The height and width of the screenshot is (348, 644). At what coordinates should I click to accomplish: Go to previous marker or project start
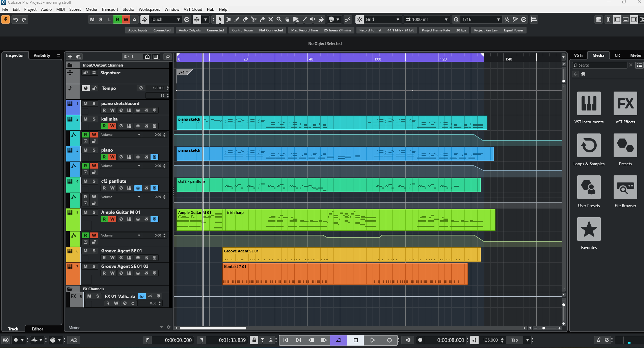point(286,340)
